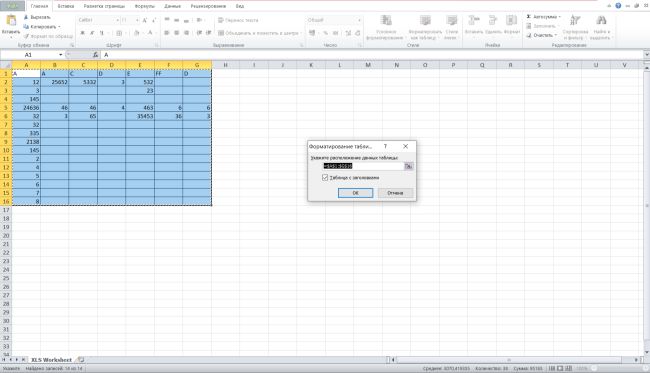650x373 pixels.
Task: Click the Paste (Вставить) clipboard icon
Action: pyautogui.click(x=11, y=21)
